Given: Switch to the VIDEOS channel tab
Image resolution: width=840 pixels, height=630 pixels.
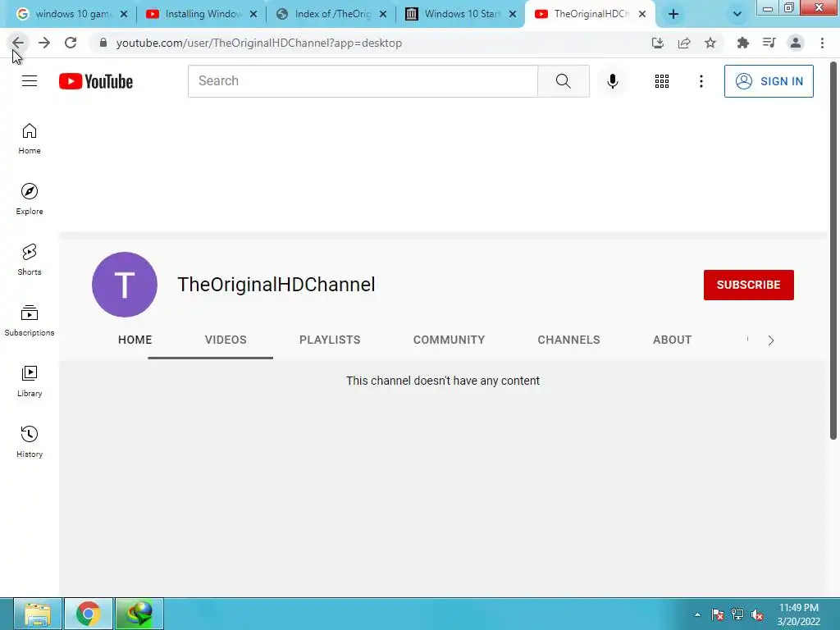Looking at the screenshot, I should click(x=226, y=340).
